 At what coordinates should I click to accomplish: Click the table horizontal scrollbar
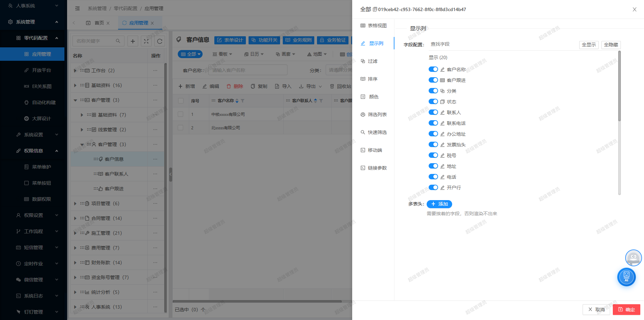[x=257, y=301]
